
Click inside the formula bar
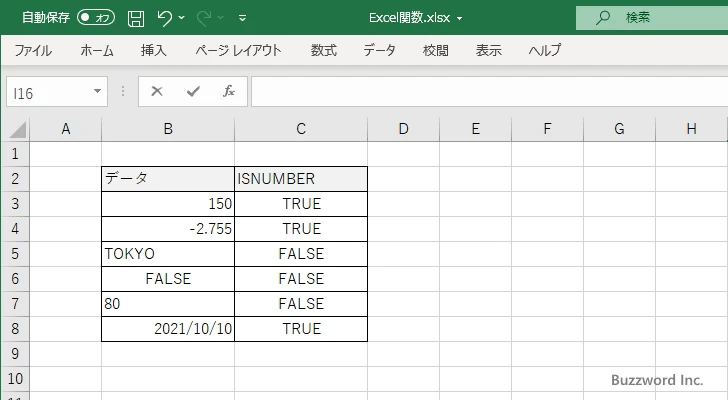489,92
